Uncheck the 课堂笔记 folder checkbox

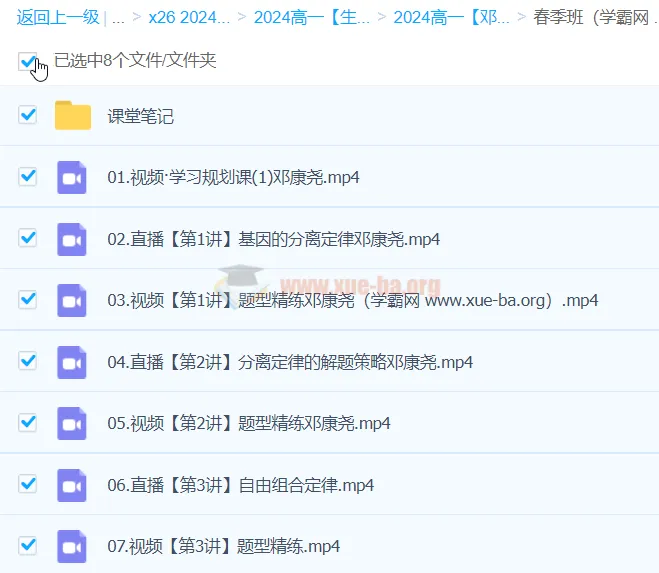click(28, 115)
